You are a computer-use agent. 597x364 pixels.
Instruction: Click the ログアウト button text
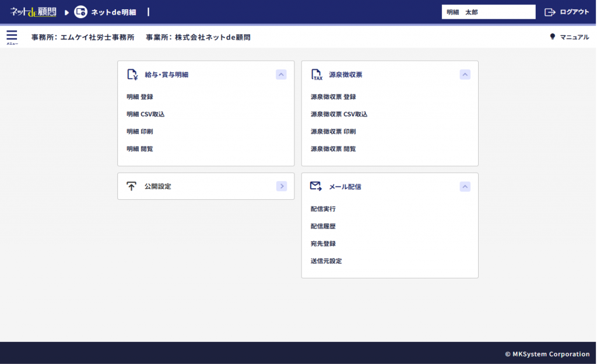tap(574, 12)
